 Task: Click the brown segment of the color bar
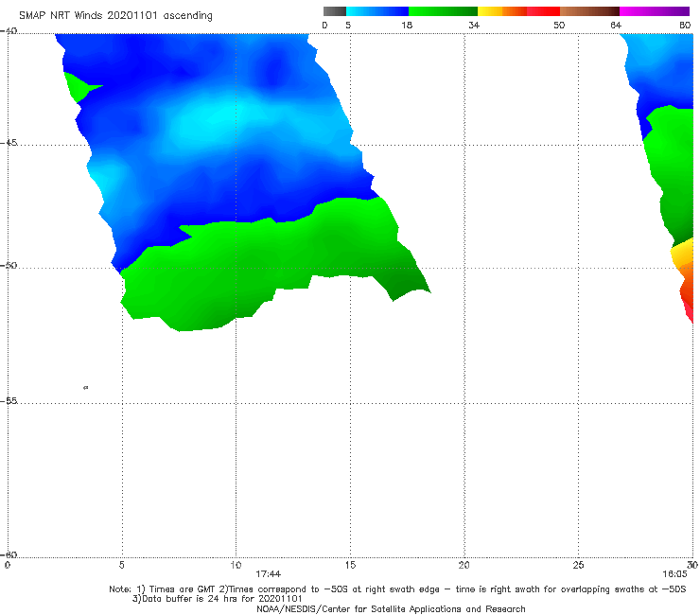coord(589,11)
